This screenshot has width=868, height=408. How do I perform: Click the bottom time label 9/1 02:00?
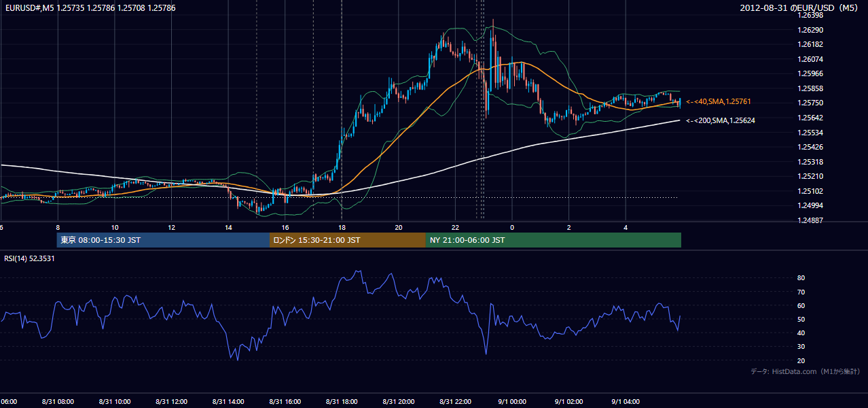coord(568,402)
